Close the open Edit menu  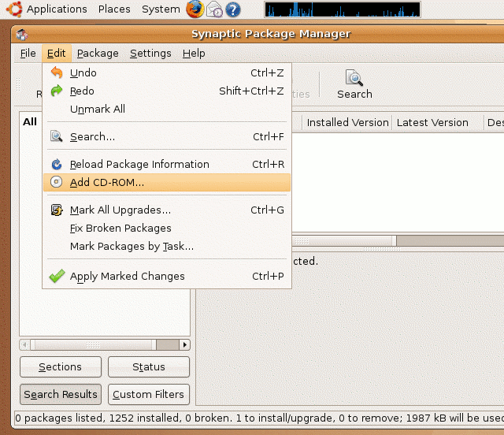[56, 53]
